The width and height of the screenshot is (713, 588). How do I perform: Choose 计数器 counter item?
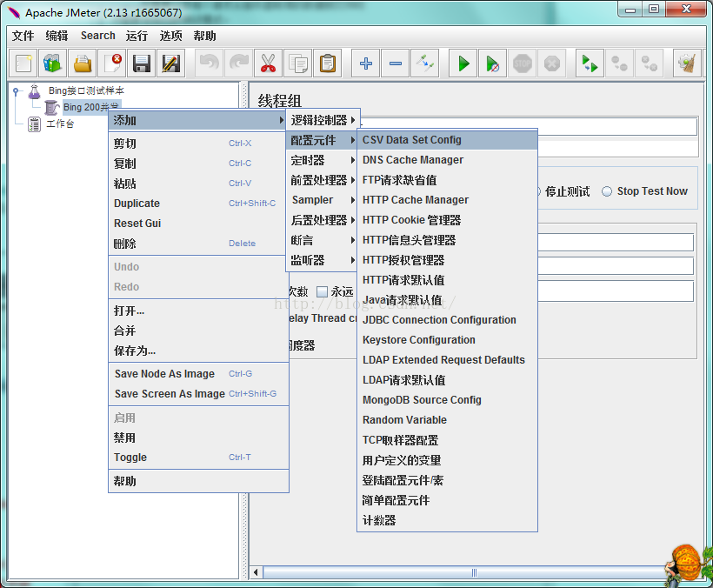tap(448, 520)
